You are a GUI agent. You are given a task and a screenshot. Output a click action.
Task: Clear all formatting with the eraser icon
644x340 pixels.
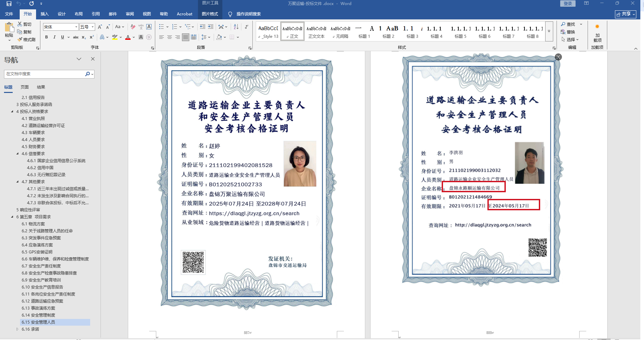[x=133, y=27]
